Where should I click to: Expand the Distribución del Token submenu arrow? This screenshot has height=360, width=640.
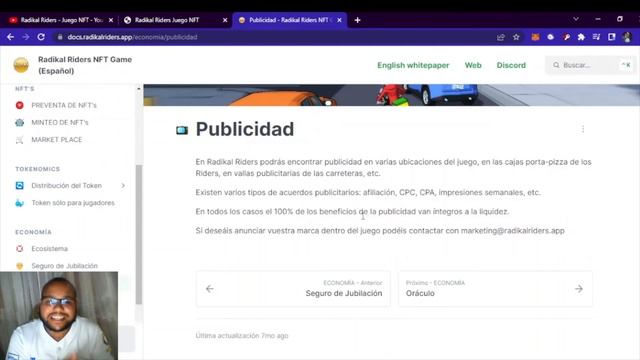123,186
